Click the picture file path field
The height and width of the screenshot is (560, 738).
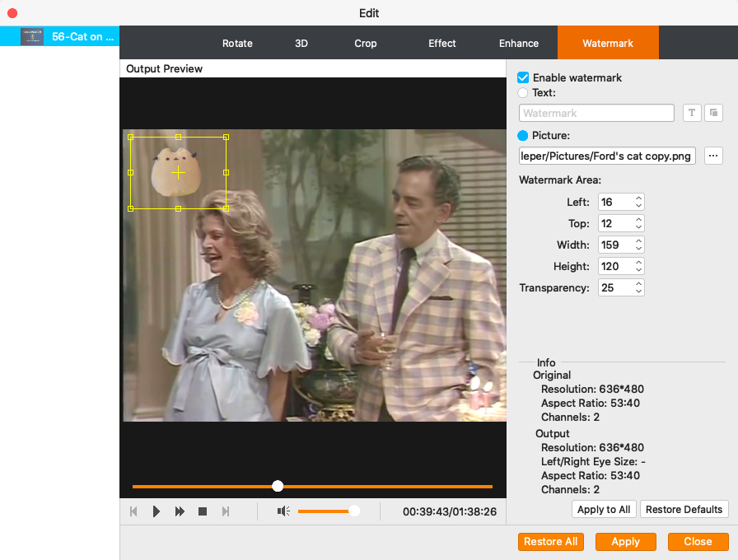click(x=607, y=156)
